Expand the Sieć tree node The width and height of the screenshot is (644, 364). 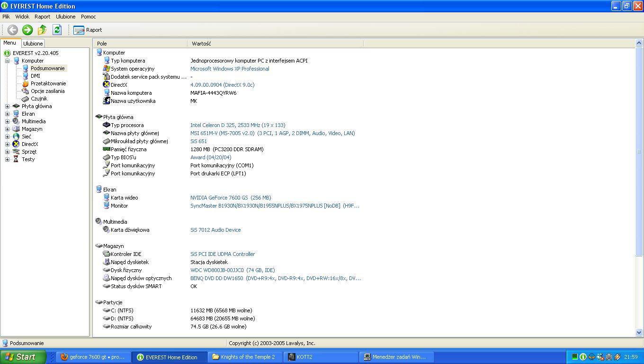click(8, 136)
